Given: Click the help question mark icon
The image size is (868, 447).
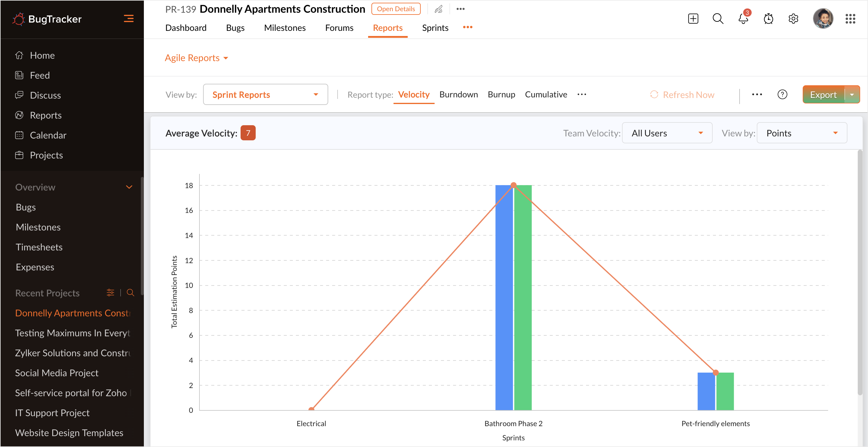Looking at the screenshot, I should 782,95.
